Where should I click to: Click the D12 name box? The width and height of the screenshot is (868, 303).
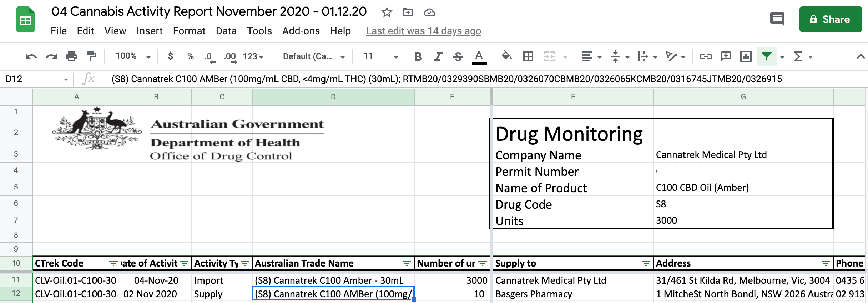(x=36, y=79)
